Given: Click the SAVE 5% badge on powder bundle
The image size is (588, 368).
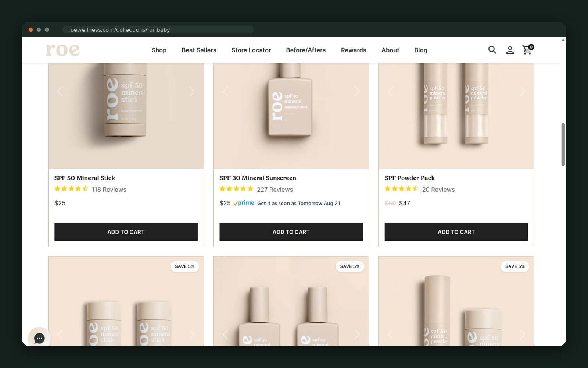Looking at the screenshot, I should (515, 266).
